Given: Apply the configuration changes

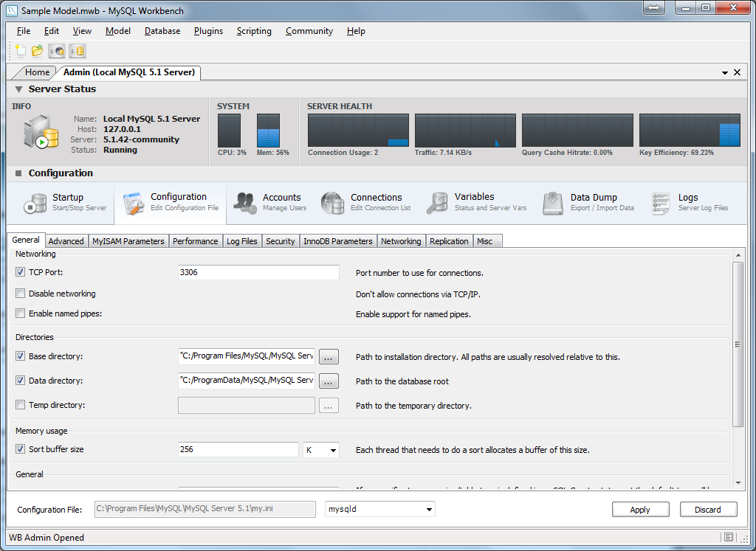Looking at the screenshot, I should 640,509.
